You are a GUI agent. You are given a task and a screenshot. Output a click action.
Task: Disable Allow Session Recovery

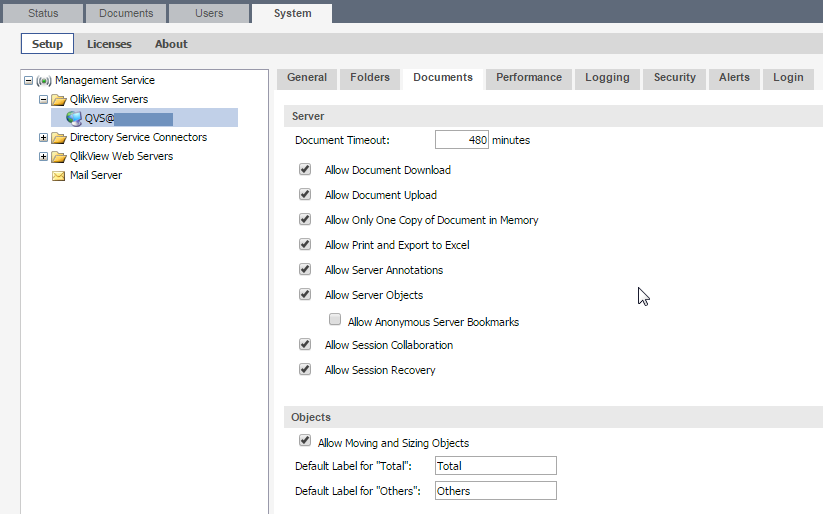pyautogui.click(x=305, y=369)
